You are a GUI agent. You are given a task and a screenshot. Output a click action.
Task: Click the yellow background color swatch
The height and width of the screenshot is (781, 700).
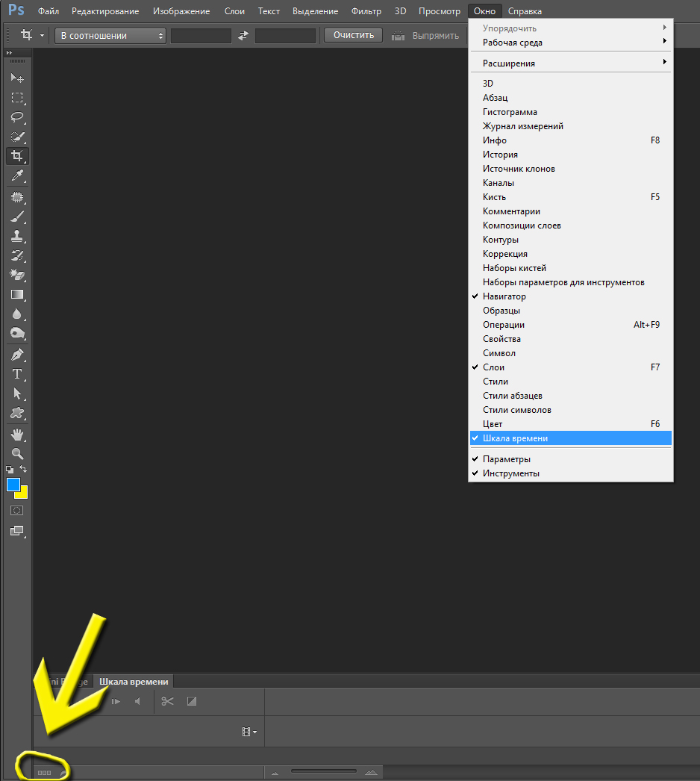[x=23, y=494]
